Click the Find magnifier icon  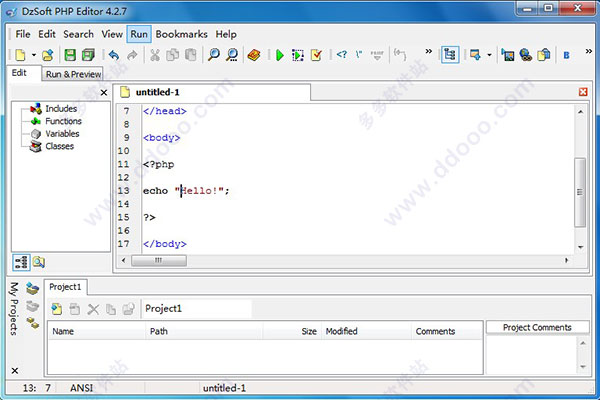click(214, 55)
